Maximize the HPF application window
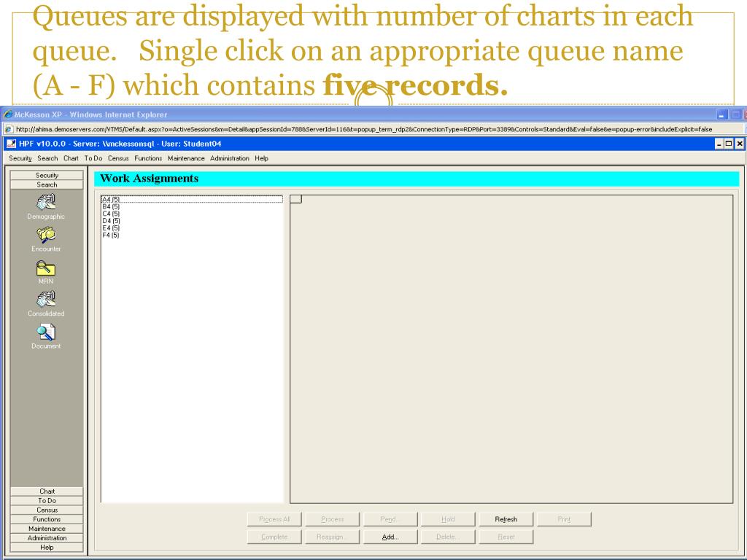The width and height of the screenshot is (747, 560). (x=729, y=144)
